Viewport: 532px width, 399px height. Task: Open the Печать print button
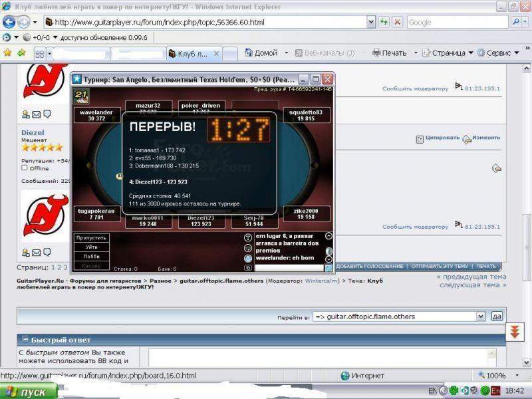(x=390, y=53)
